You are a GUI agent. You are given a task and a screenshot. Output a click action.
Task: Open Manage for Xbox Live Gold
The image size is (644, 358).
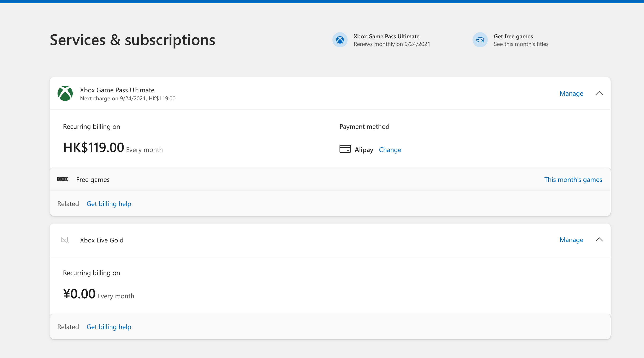coord(571,240)
